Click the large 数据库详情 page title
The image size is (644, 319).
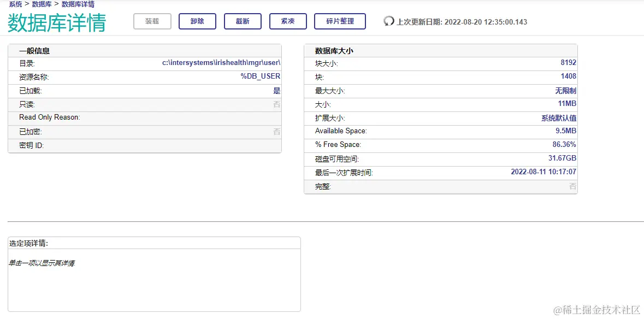pyautogui.click(x=57, y=23)
